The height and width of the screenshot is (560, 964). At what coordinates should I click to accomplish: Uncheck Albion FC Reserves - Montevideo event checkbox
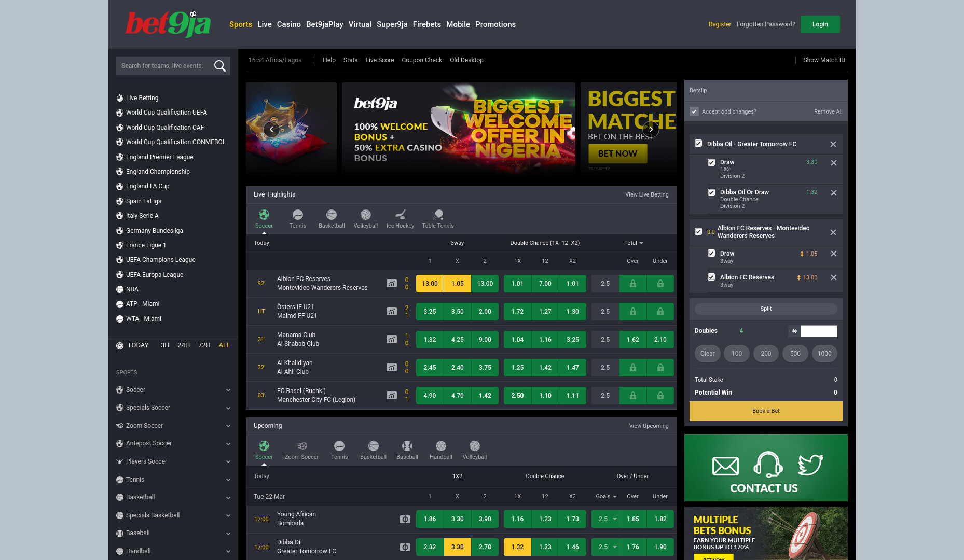click(698, 231)
